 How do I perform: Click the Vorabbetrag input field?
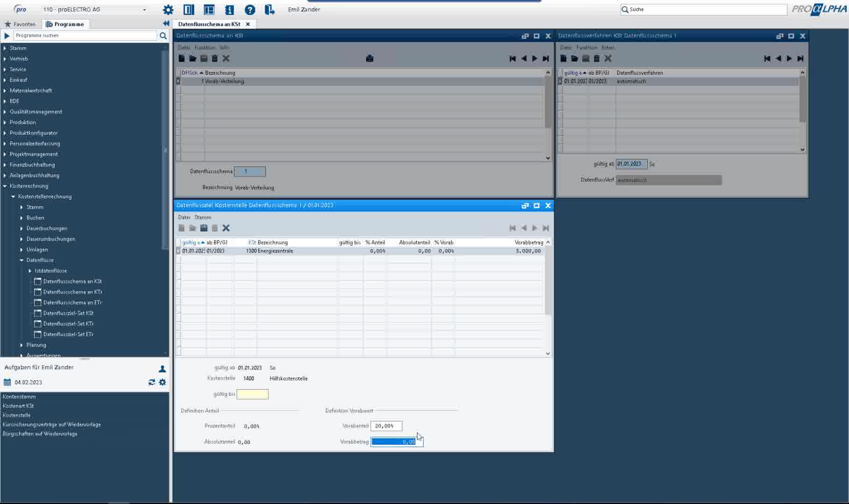coord(397,441)
